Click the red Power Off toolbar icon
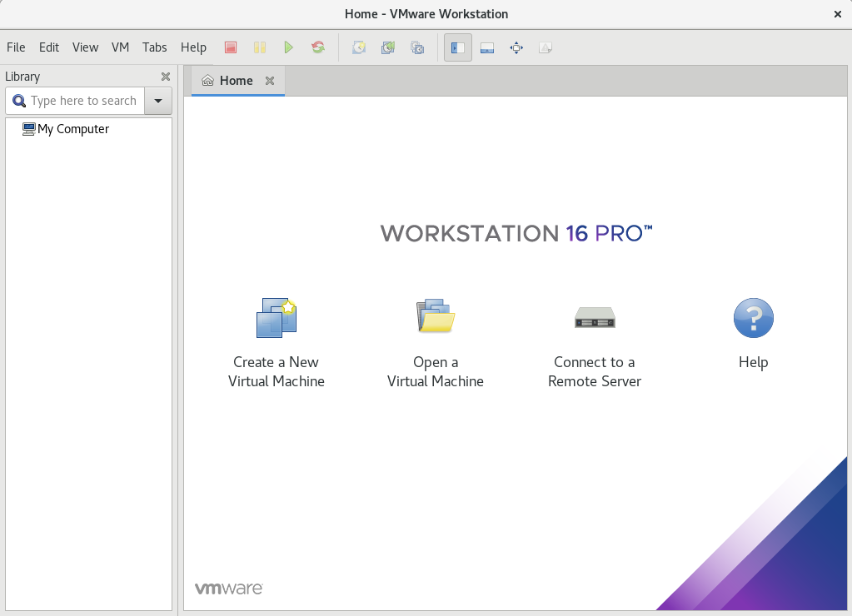 pos(231,47)
